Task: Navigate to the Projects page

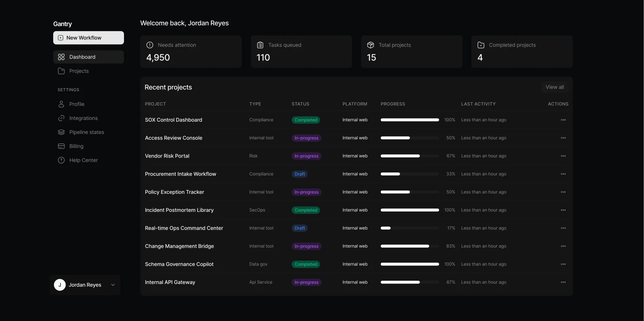Action: point(79,71)
